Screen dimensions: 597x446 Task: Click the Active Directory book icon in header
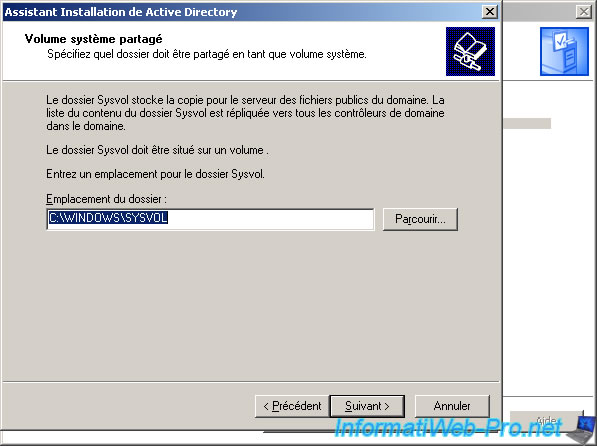pyautogui.click(x=470, y=51)
